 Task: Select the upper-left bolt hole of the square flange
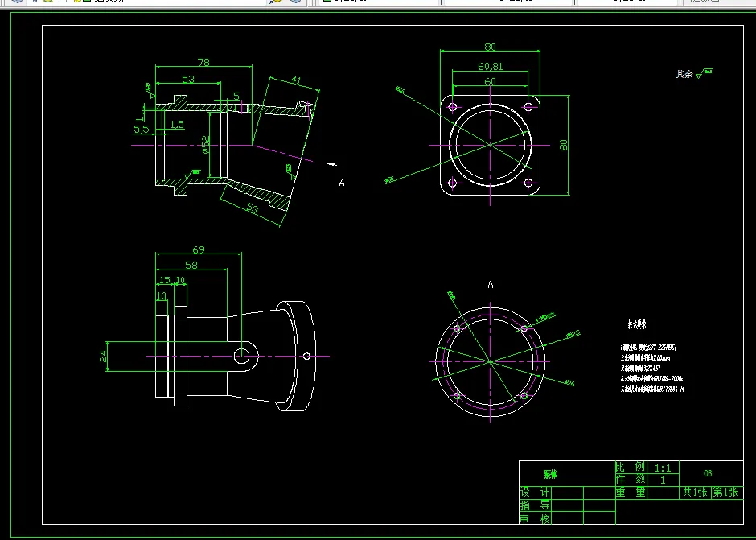click(452, 107)
